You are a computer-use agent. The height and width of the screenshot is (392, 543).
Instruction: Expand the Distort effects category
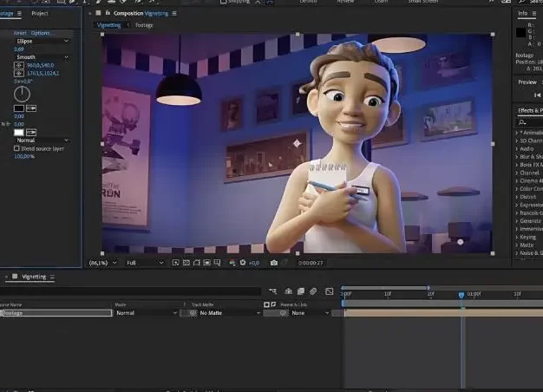528,195
